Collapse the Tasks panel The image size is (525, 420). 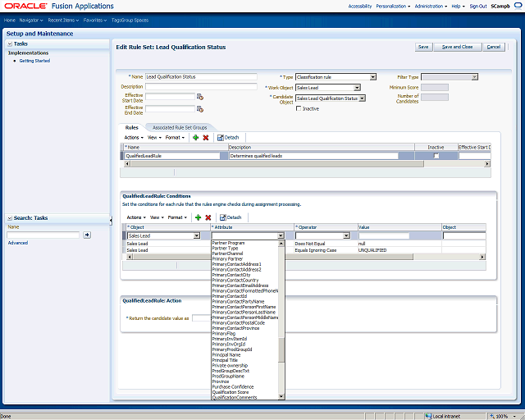(10, 43)
